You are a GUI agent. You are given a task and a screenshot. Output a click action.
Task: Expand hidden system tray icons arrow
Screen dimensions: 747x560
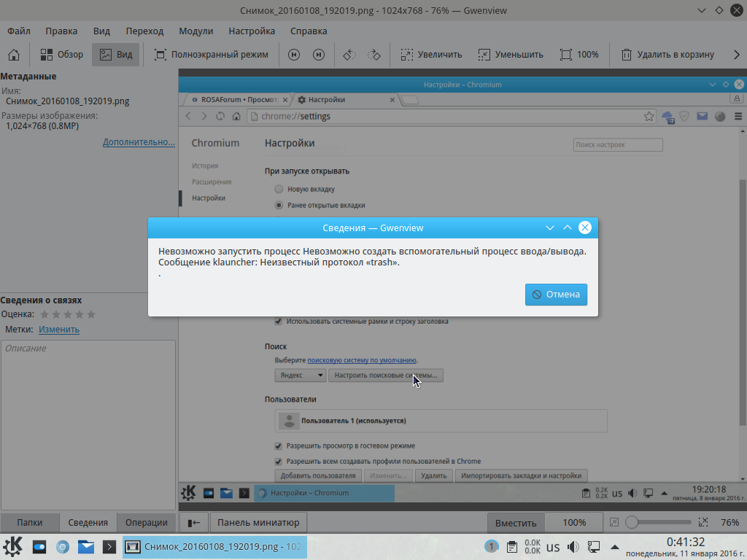(x=614, y=547)
